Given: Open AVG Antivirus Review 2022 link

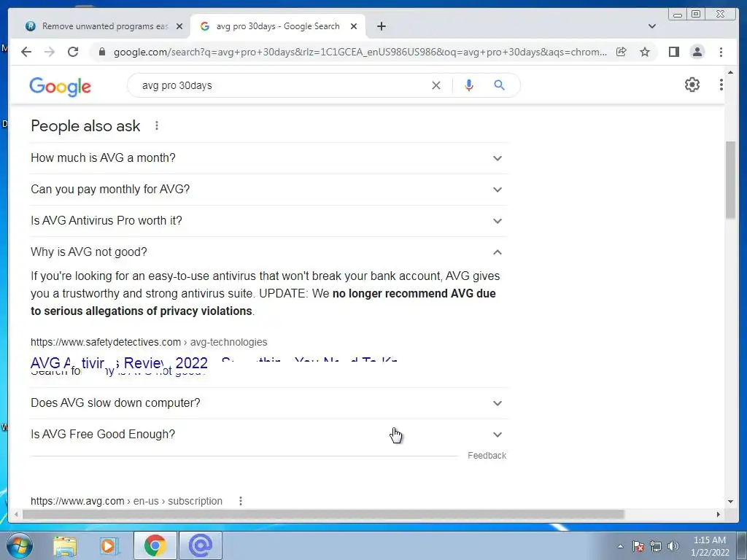Looking at the screenshot, I should [x=214, y=363].
